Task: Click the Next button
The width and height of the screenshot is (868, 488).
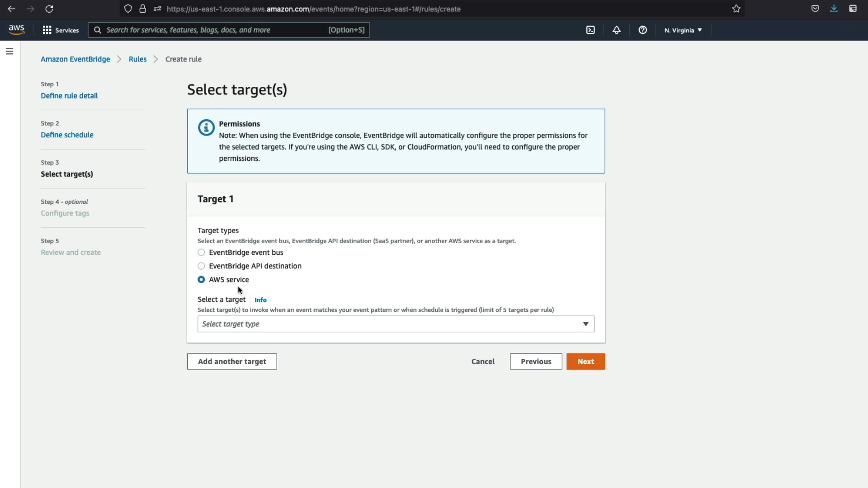Action: point(585,361)
